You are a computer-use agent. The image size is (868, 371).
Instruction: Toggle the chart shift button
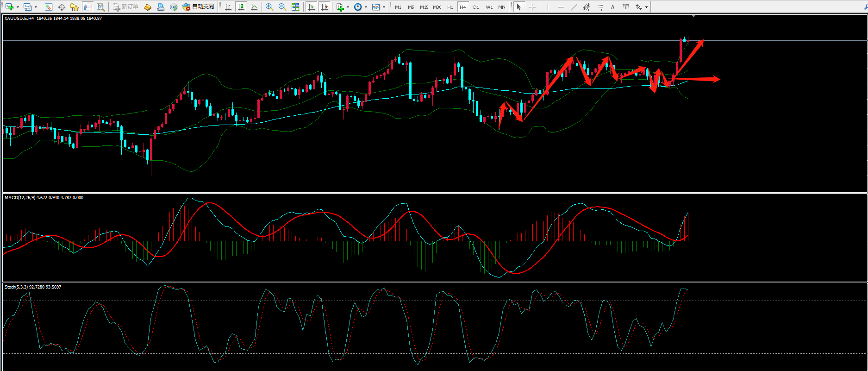(x=325, y=7)
